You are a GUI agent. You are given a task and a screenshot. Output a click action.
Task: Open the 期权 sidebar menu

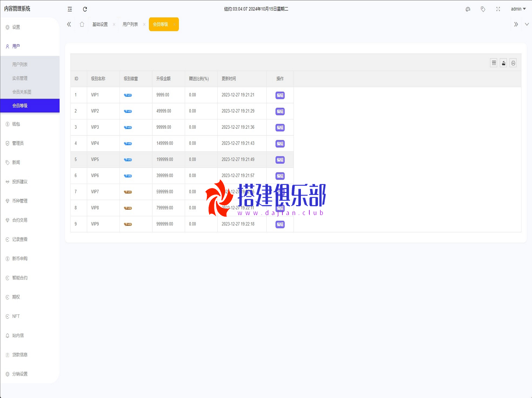click(x=30, y=297)
